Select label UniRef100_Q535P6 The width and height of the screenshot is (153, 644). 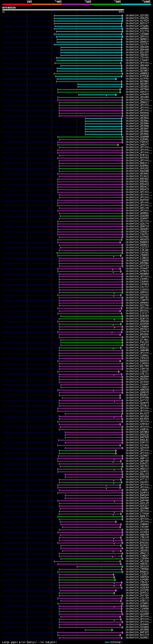[x=137, y=118]
